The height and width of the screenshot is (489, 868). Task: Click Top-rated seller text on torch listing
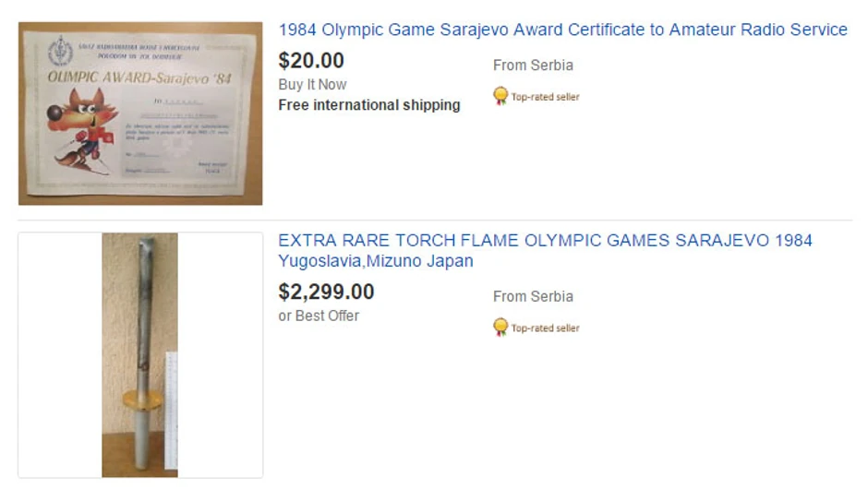pos(545,328)
